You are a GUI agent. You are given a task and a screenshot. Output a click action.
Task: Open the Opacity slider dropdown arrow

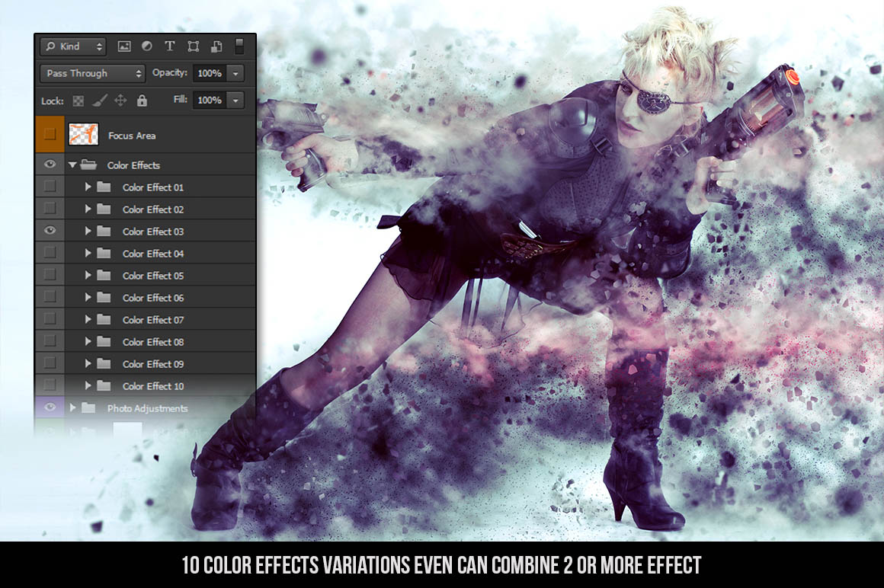[235, 73]
